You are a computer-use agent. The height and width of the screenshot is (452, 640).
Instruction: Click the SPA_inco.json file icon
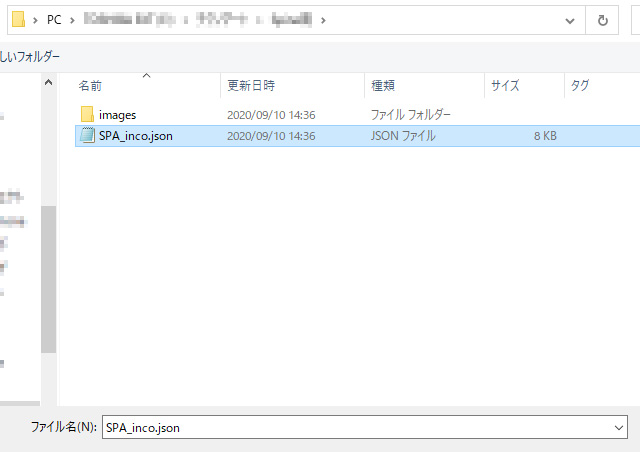coord(87,136)
